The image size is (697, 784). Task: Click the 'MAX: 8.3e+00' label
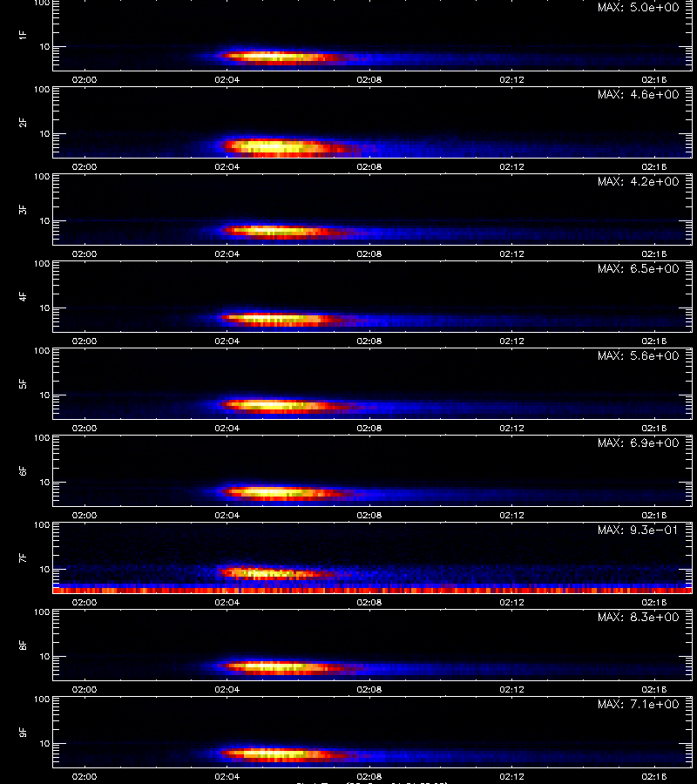(x=638, y=617)
